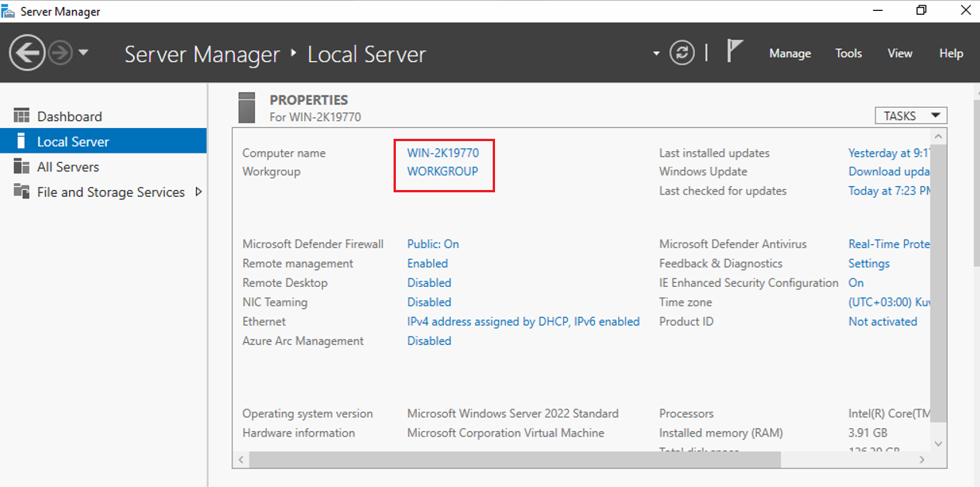This screenshot has width=980, height=487.
Task: Open Microsoft Defender Firewall settings via Public: On
Action: (432, 243)
